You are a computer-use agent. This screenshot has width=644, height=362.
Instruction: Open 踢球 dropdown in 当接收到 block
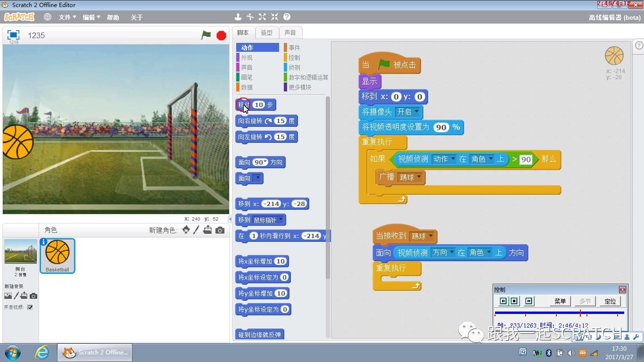tap(430, 236)
